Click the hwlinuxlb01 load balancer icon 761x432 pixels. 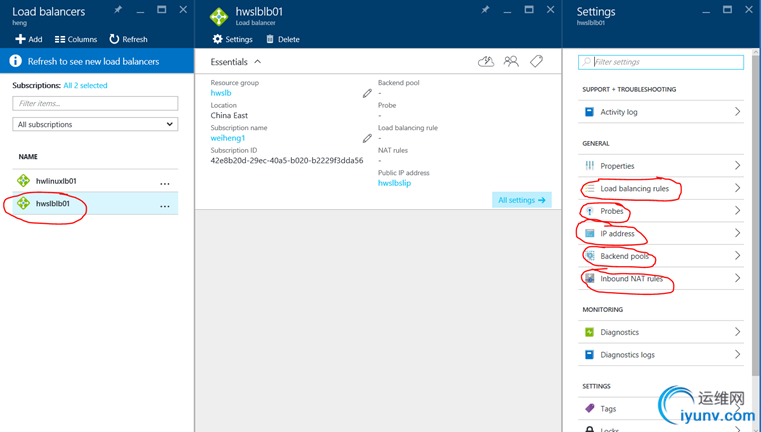point(23,181)
